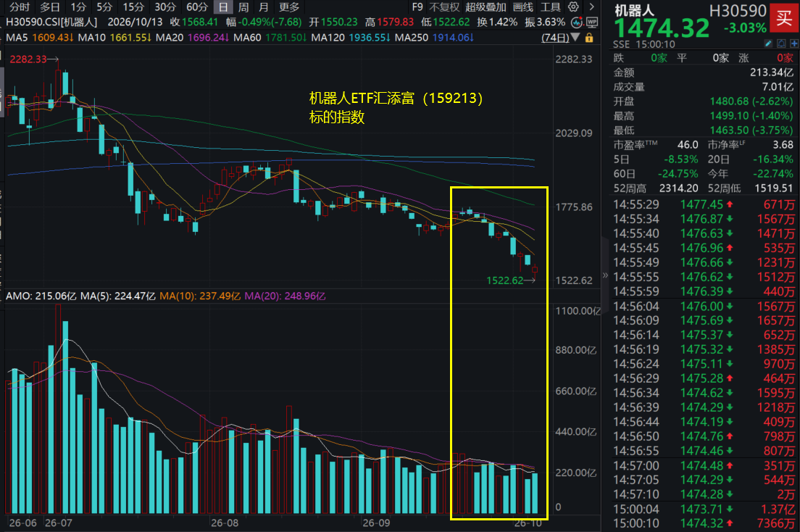The image size is (800, 532).
Task: Open the 画线 drawing tools
Action: click(523, 7)
